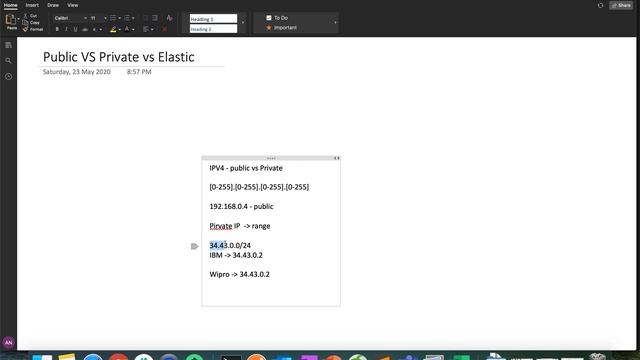Click the Paste clipboard icon
This screenshot has width=640, height=360.
pyautogui.click(x=11, y=20)
